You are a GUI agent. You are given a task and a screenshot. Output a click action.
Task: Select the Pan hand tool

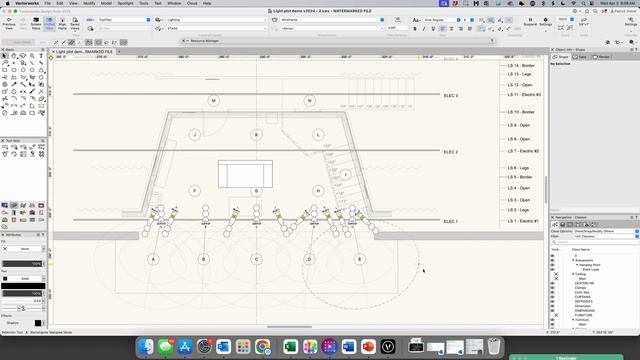(14, 56)
